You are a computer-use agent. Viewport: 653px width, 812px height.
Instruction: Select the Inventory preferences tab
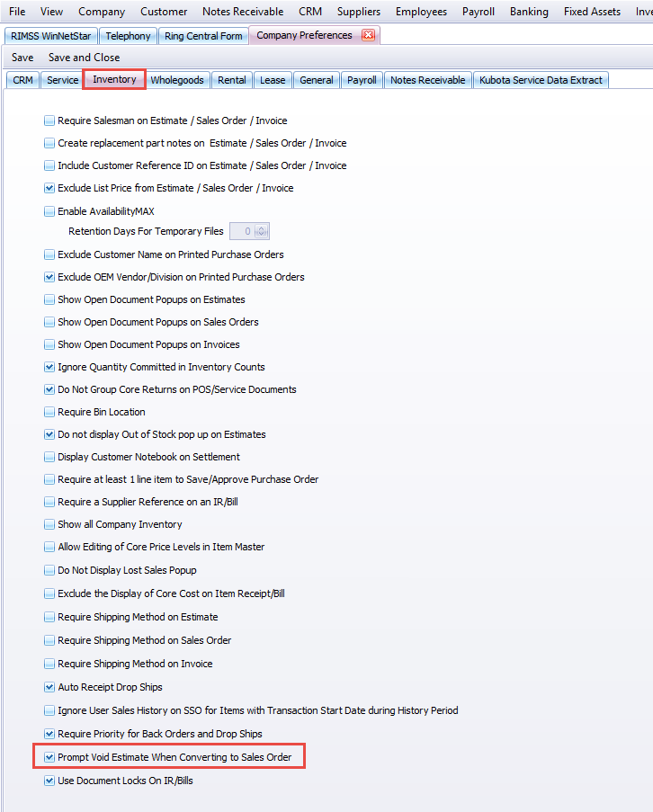coord(114,79)
